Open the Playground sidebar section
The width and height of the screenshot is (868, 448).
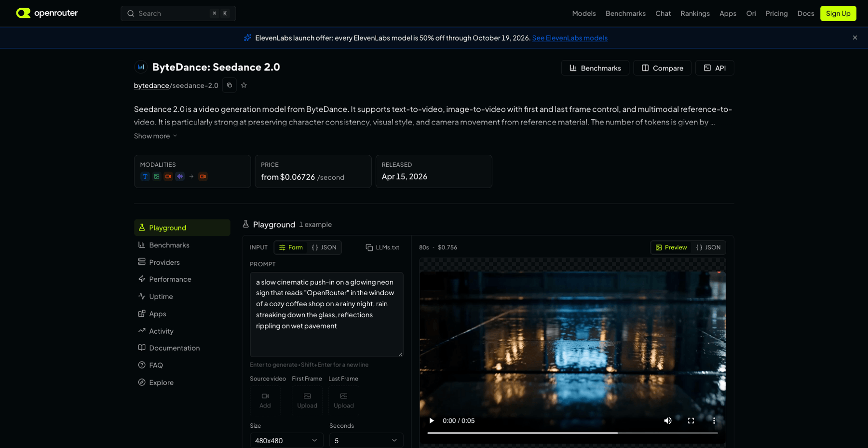[182, 228]
